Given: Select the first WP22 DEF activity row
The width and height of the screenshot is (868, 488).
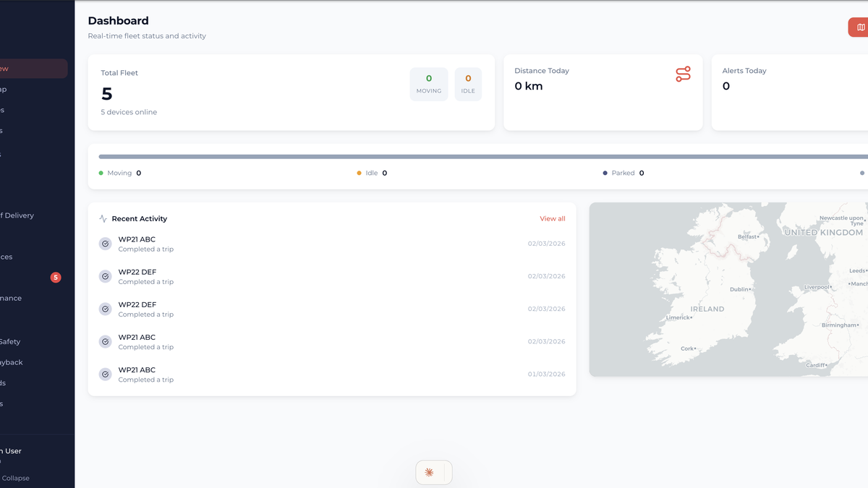Looking at the screenshot, I should pyautogui.click(x=332, y=276).
